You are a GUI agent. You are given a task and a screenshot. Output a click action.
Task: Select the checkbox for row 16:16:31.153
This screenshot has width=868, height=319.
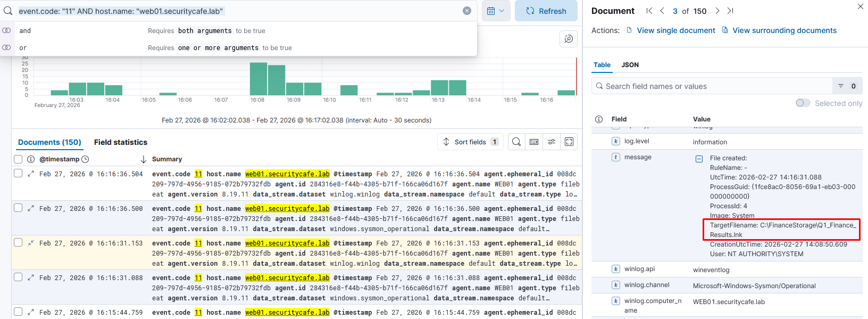(x=18, y=242)
